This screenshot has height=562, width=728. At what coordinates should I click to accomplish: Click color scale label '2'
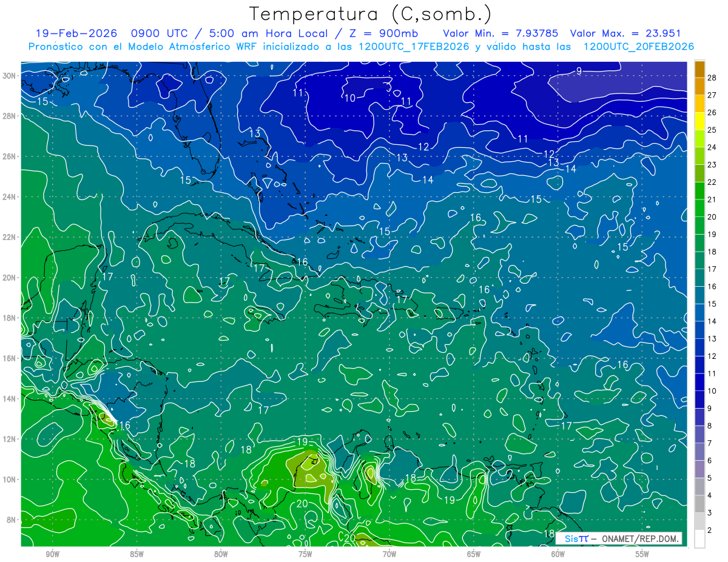pos(710,530)
